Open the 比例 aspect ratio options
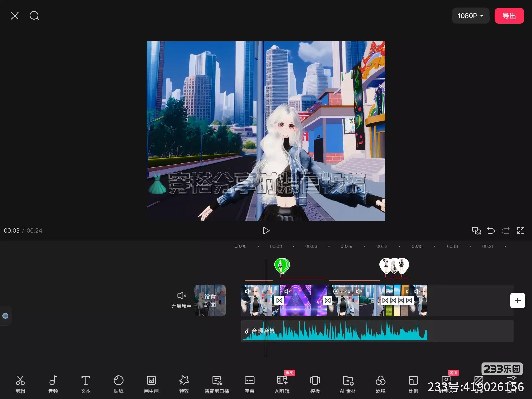Viewport: 532px width, 399px height. pyautogui.click(x=413, y=384)
